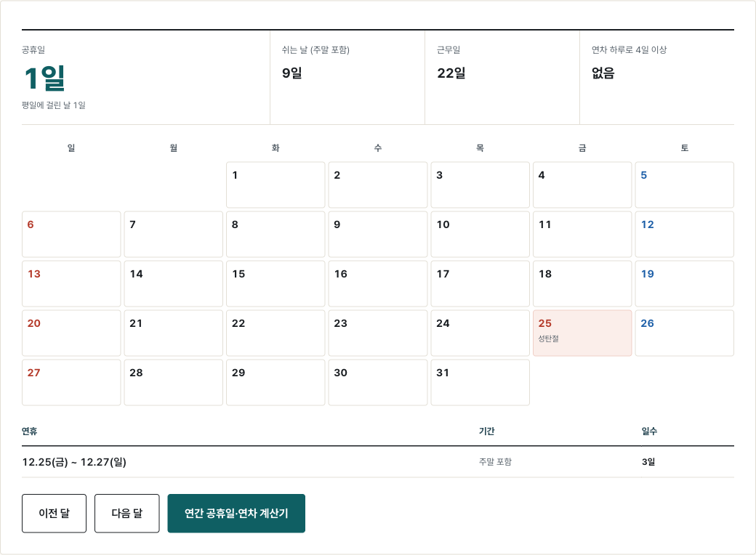
Task: Select calendar day 30
Action: 378,383
